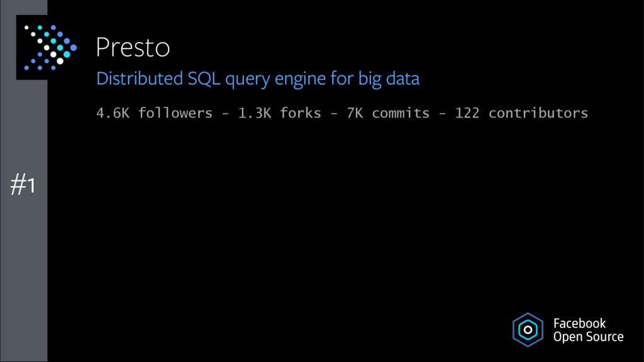The image size is (644, 362).
Task: Click the dash between followers and forks
Action: pos(225,114)
